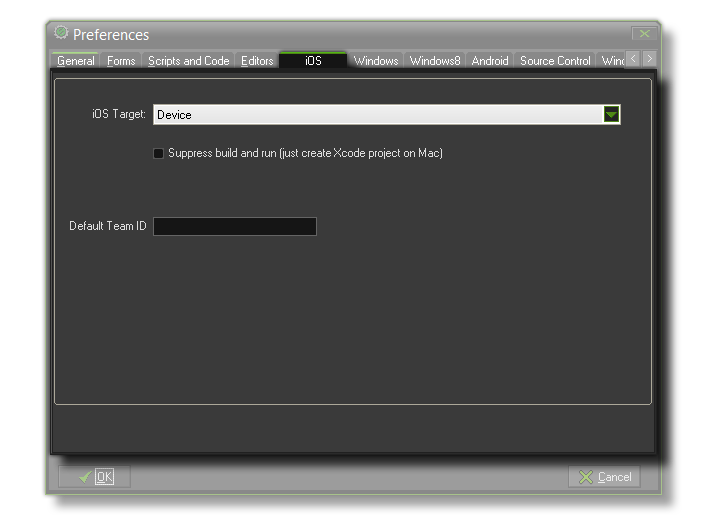The height and width of the screenshot is (516, 707).
Task: Select the Scripts and Code tab
Action: click(188, 61)
